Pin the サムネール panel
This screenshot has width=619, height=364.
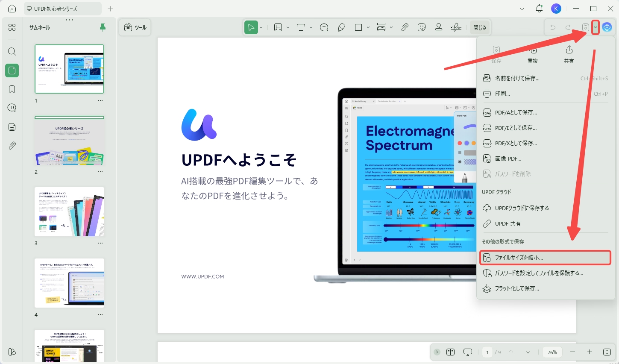[103, 27]
